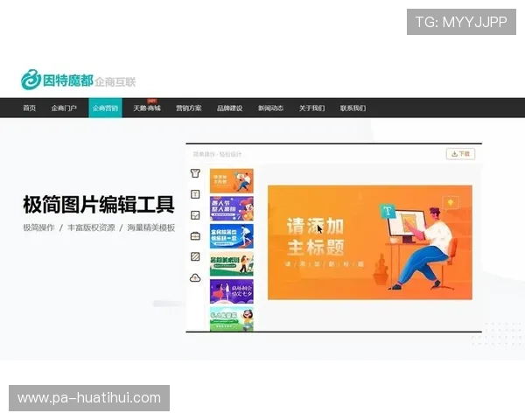This screenshot has width=525, height=420.
Task: Click the 极简操作 text
Action: (38, 227)
